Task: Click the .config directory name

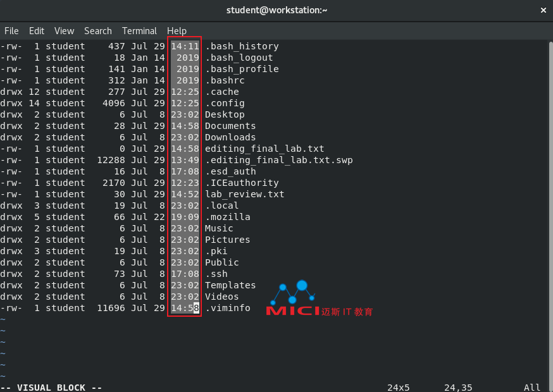Action: coord(225,103)
